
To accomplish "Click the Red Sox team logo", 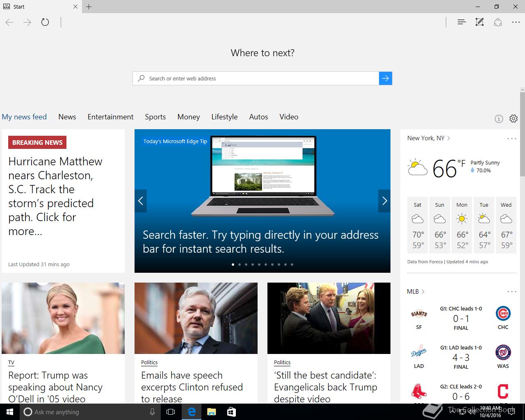I will click(x=419, y=392).
